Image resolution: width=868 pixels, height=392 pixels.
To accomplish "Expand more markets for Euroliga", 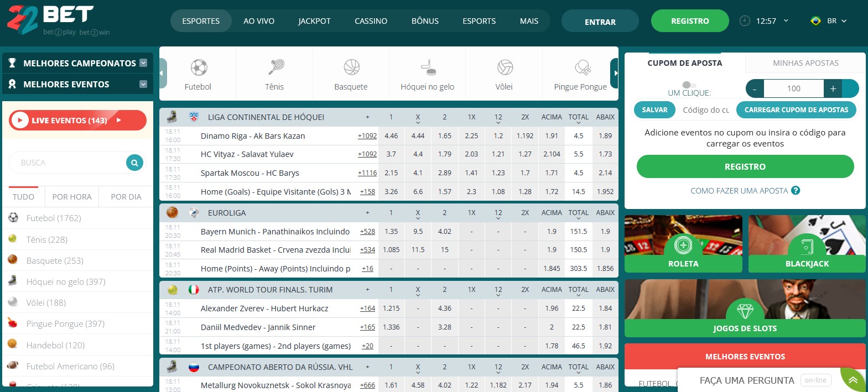I will (367, 213).
